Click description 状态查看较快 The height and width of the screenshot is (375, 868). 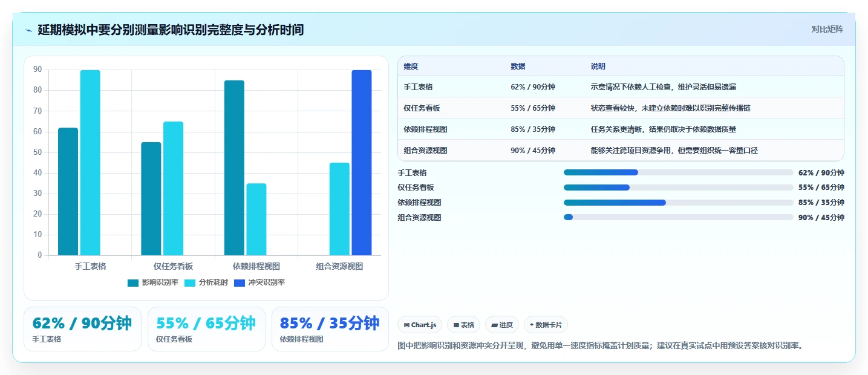pyautogui.click(x=671, y=108)
